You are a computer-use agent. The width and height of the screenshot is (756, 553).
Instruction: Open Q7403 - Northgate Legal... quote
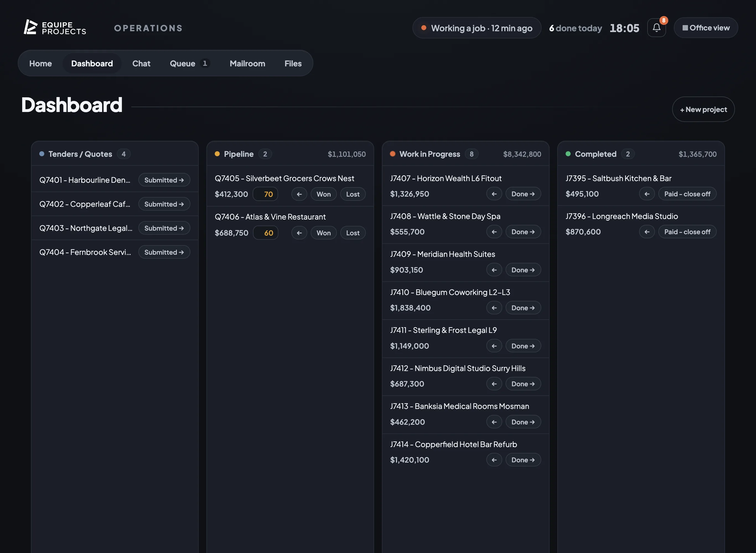[86, 228]
